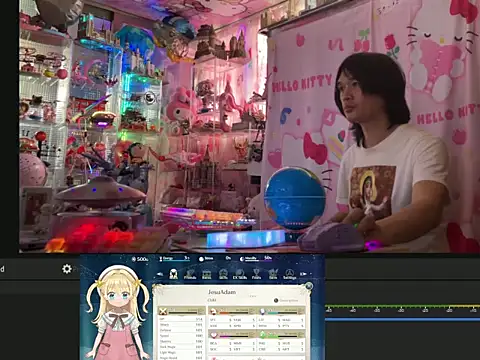
Task: Click the left arrow before the Stats tab
Action: tap(160, 274)
